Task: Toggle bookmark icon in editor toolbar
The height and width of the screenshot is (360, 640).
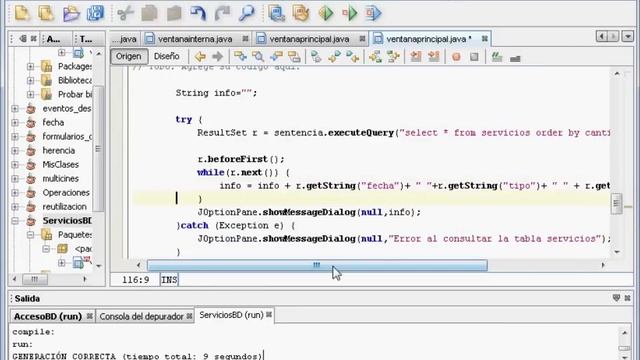Action: [316, 57]
